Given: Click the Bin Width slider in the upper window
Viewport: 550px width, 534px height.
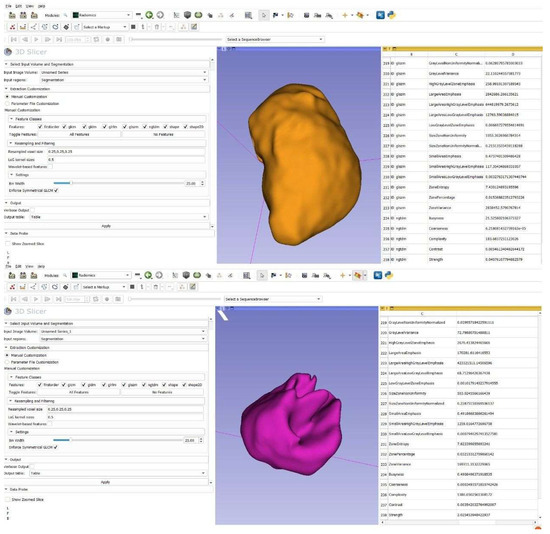Looking at the screenshot, I should point(119,183).
